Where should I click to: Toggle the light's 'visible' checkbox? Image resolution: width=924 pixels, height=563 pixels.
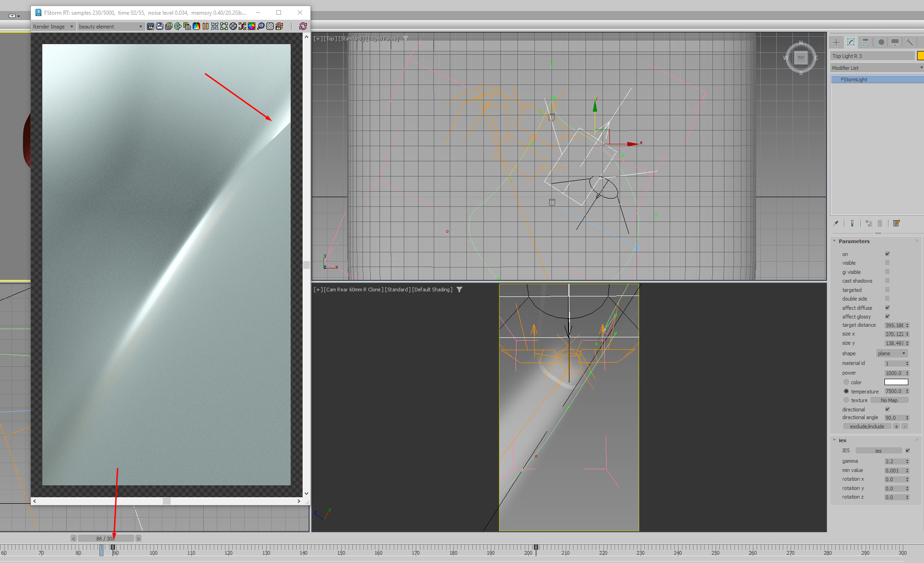887,263
